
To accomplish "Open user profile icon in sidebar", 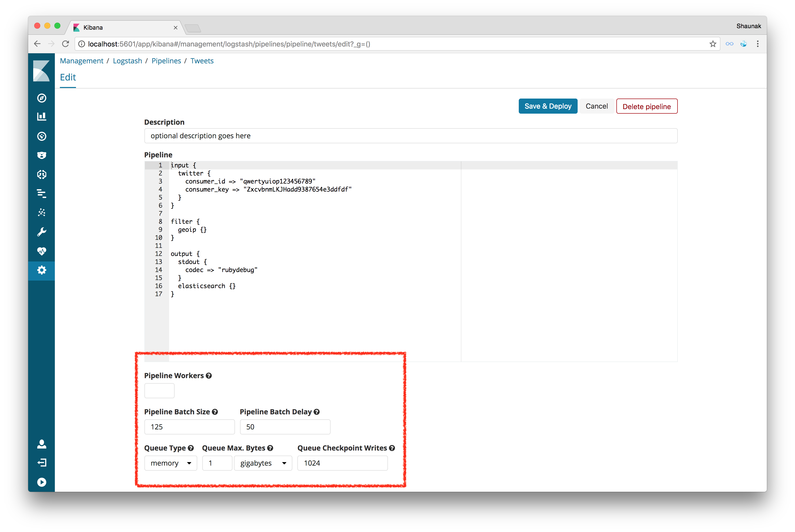I will (x=42, y=444).
